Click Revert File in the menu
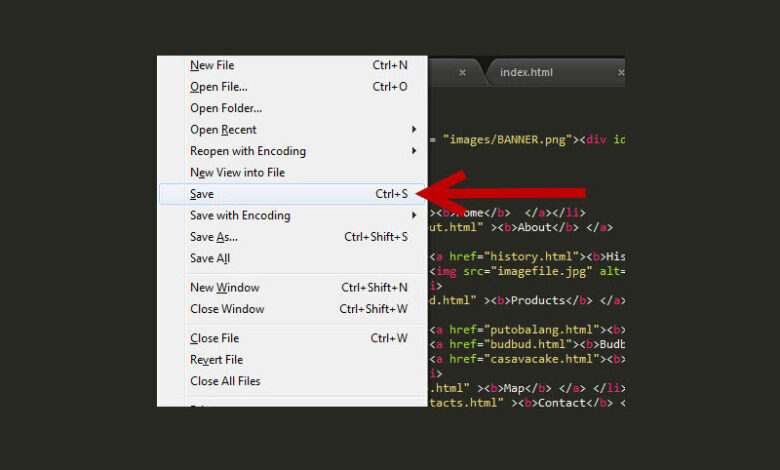This screenshot has height=470, width=780. click(x=217, y=359)
